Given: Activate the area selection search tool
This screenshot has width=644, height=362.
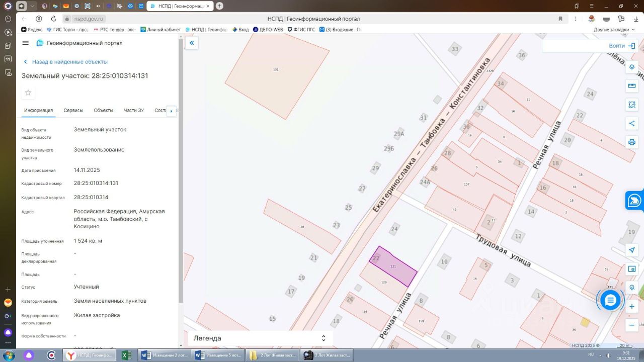Looking at the screenshot, I should pyautogui.click(x=632, y=105).
